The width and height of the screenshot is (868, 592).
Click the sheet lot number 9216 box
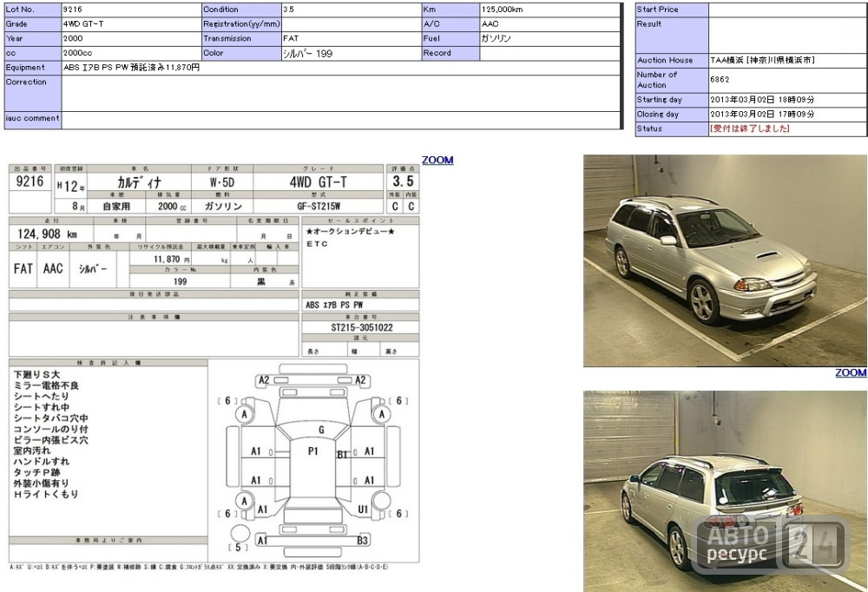(x=30, y=181)
